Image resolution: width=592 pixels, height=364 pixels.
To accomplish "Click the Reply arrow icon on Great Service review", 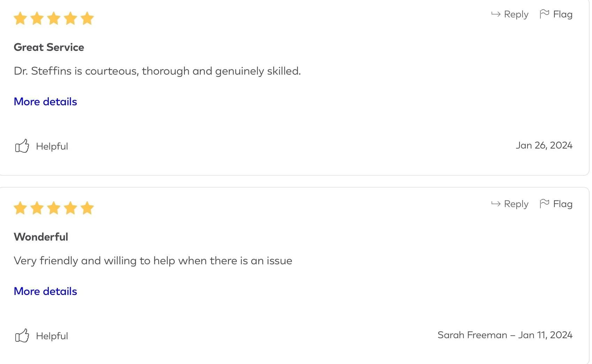I will [495, 14].
